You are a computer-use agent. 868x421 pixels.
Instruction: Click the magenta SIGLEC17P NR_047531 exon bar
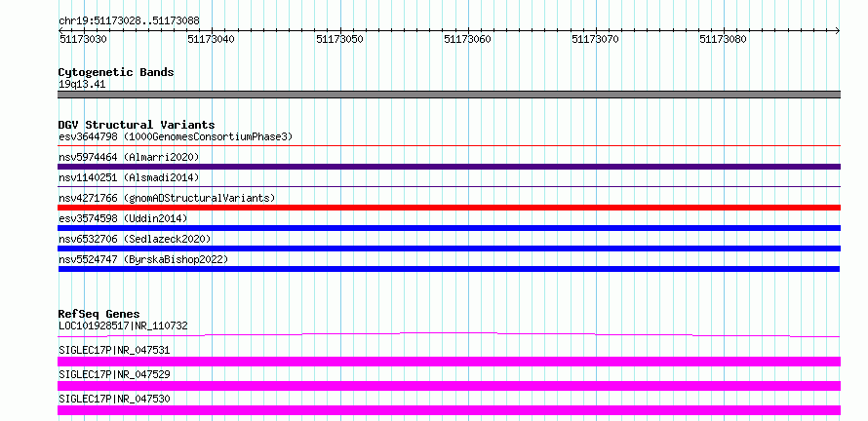449,362
